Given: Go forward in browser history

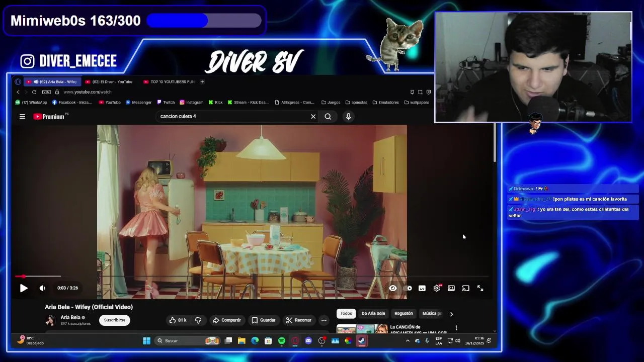Looking at the screenshot, I should pos(26,92).
